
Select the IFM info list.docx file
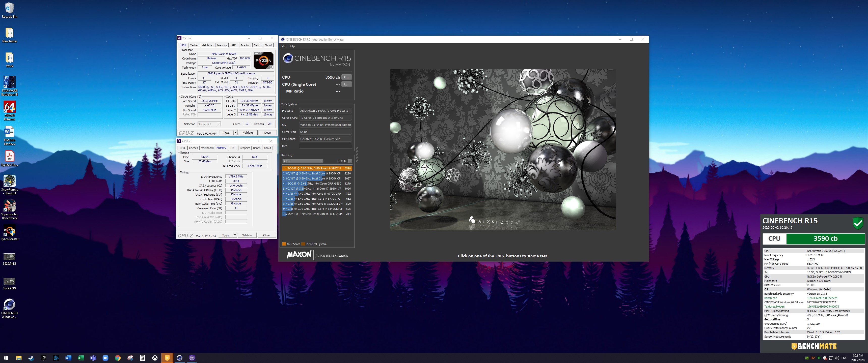(9, 135)
